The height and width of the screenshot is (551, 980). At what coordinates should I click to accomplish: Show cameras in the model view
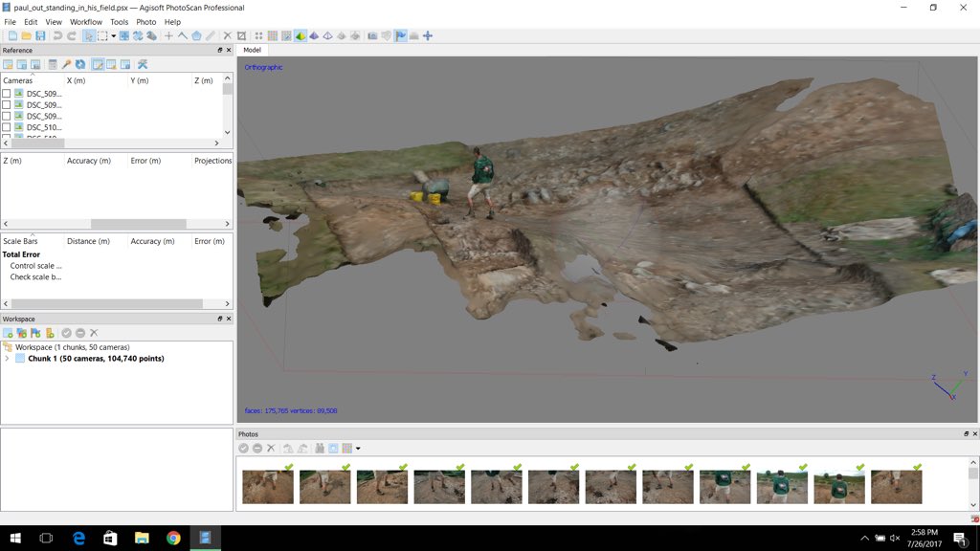[x=372, y=36]
